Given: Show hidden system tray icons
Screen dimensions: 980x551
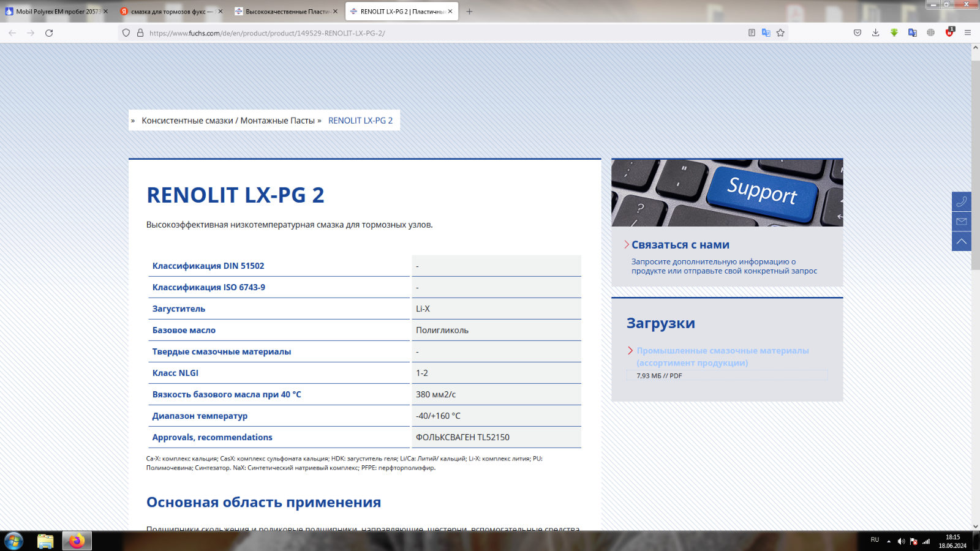Looking at the screenshot, I should pyautogui.click(x=889, y=541).
